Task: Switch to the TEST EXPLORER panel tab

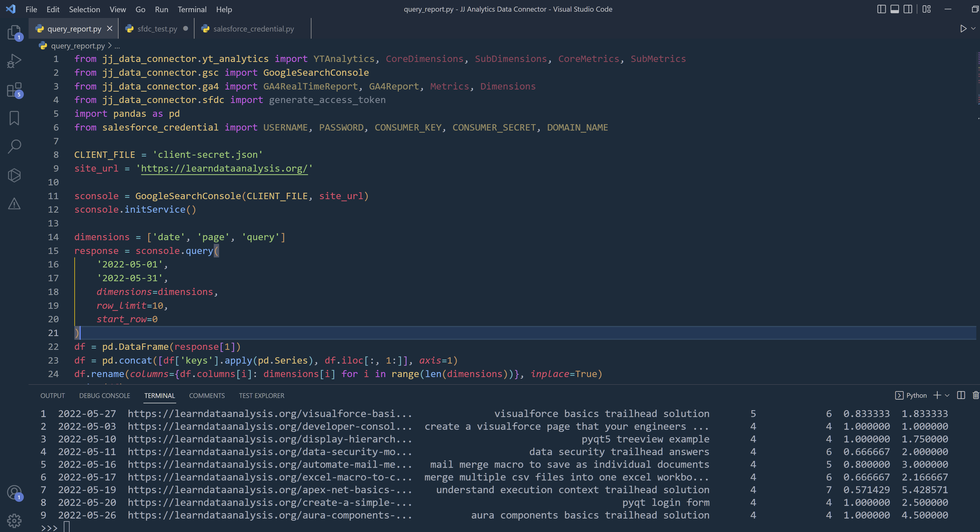Action: coord(261,395)
